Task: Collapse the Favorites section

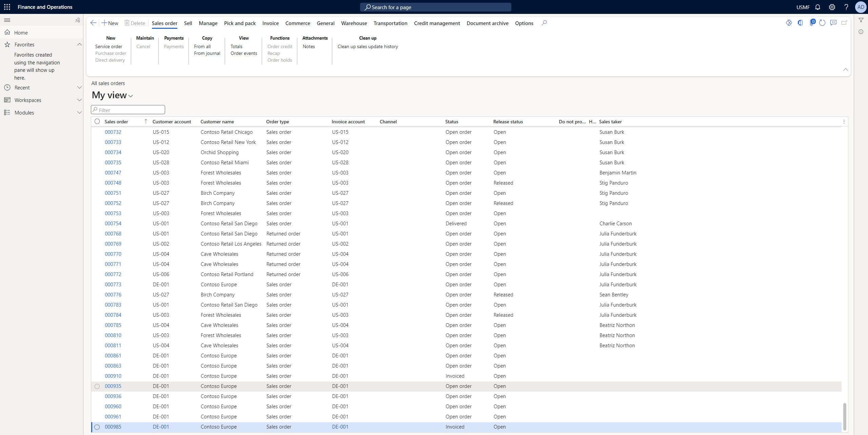Action: point(79,44)
